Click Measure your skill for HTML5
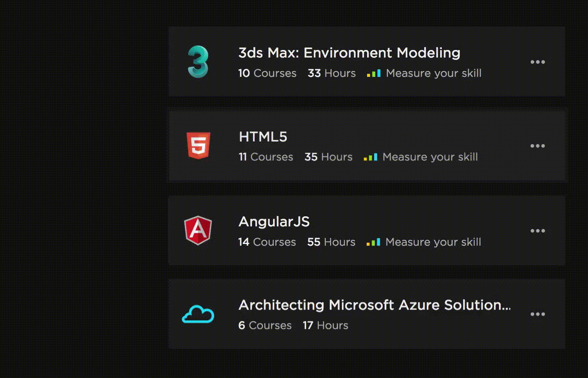This screenshot has width=588, height=378. (430, 157)
